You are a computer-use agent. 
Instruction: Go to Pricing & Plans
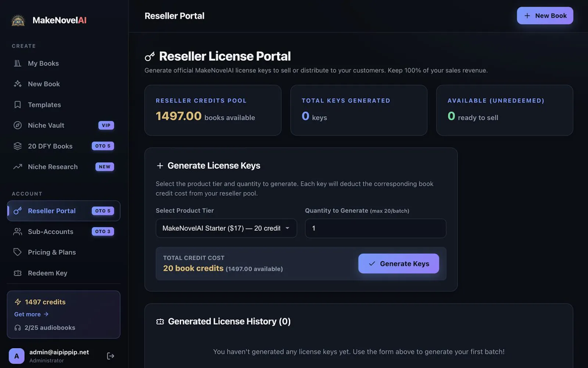click(64, 252)
